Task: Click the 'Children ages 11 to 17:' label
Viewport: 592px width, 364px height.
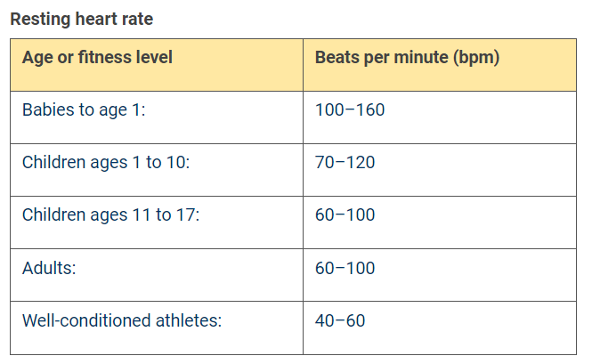Action: (110, 215)
